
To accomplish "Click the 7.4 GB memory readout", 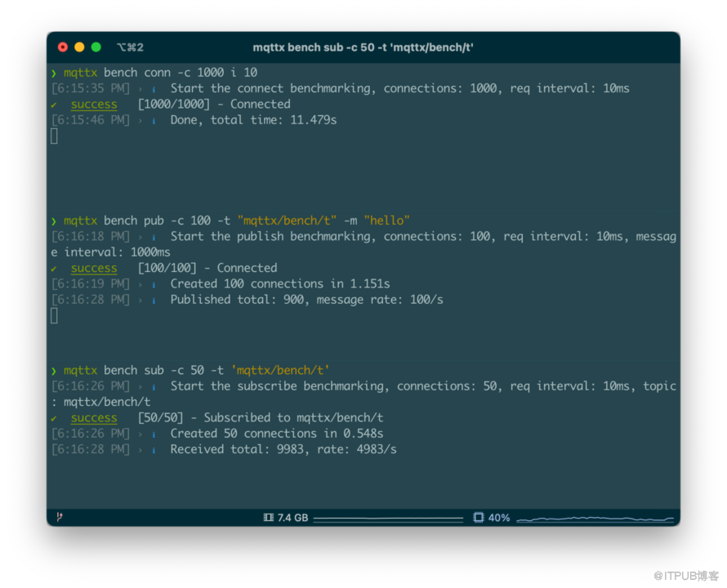I will pos(292,518).
